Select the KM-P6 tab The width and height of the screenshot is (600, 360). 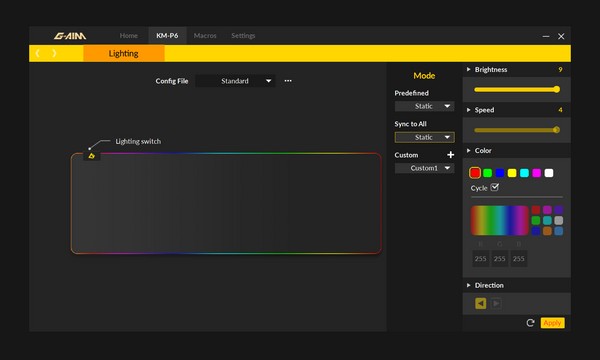[167, 36]
